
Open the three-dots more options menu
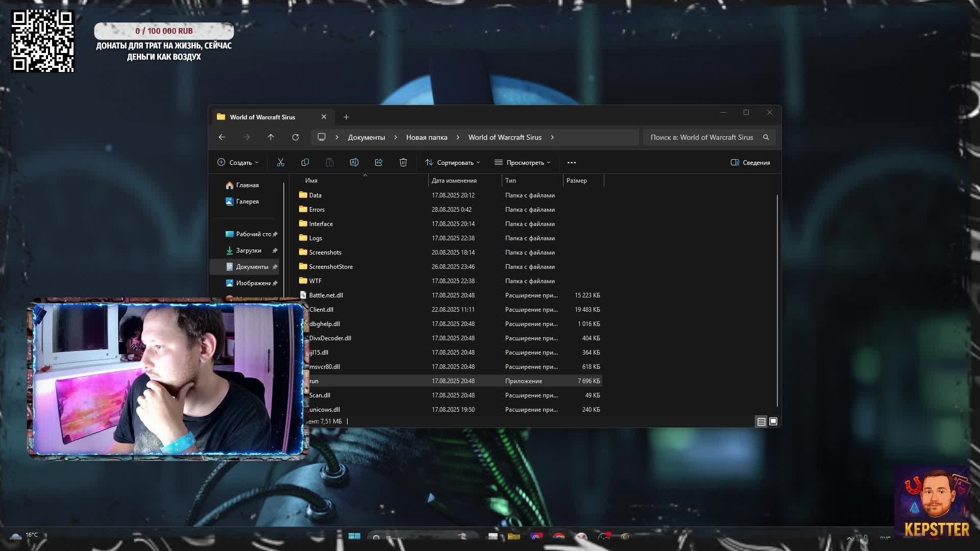[572, 162]
